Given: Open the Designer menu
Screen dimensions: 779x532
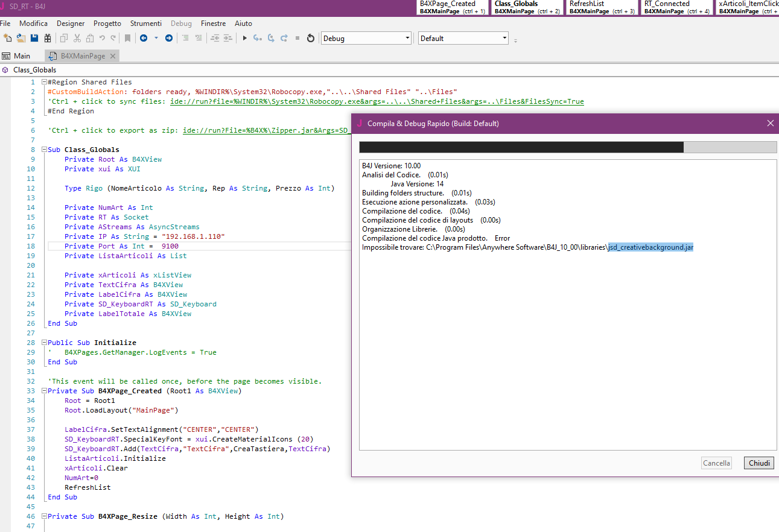Looking at the screenshot, I should tap(71, 24).
